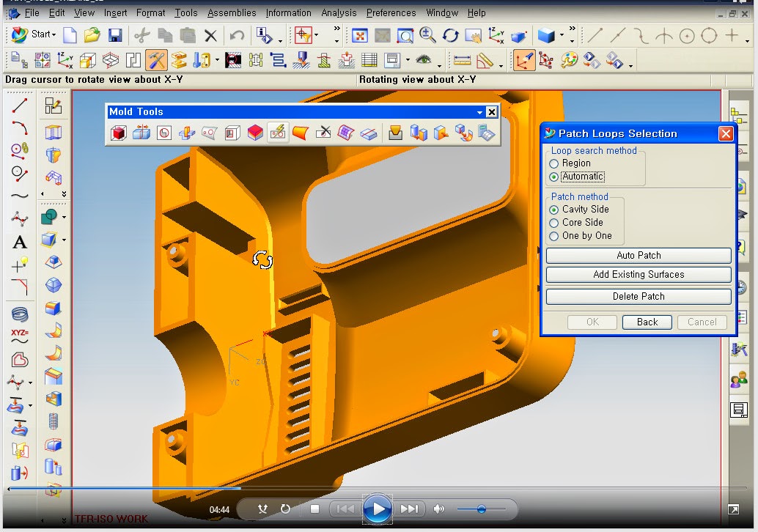Select One by One patch method
758x532 pixels.
[x=554, y=236]
